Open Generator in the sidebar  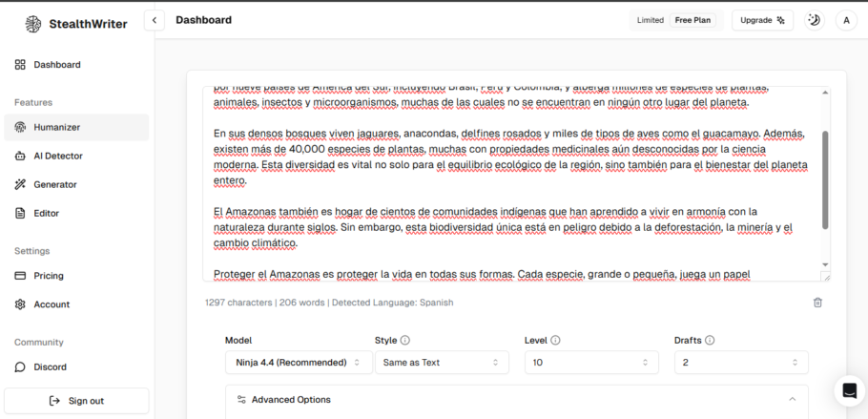click(x=55, y=184)
